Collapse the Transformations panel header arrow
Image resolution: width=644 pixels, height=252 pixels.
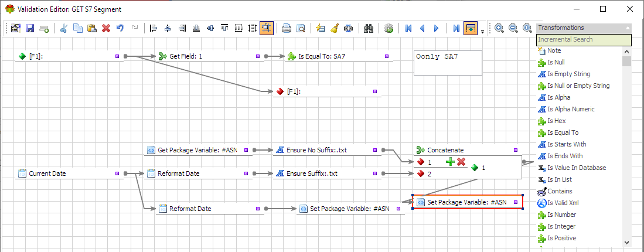coord(628,28)
